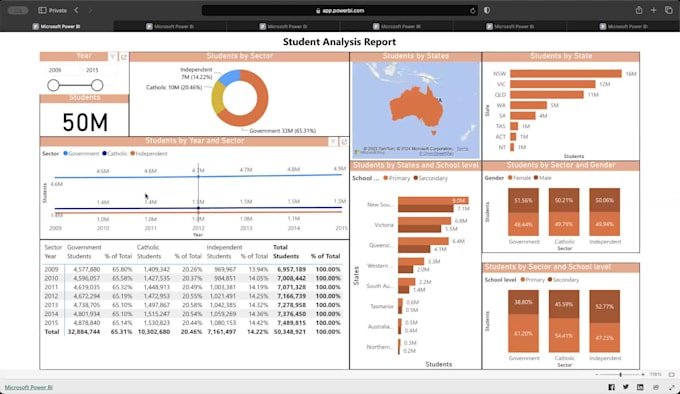The image size is (680, 394).
Task: Share report to LinkedIn
Action: pyautogui.click(x=641, y=387)
